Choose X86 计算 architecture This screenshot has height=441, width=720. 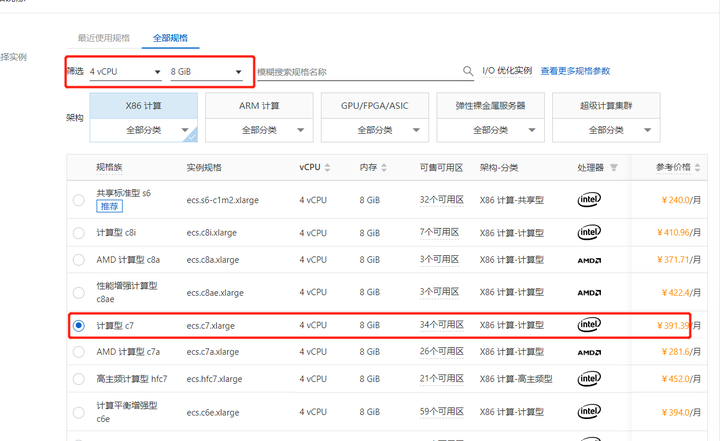(144, 106)
